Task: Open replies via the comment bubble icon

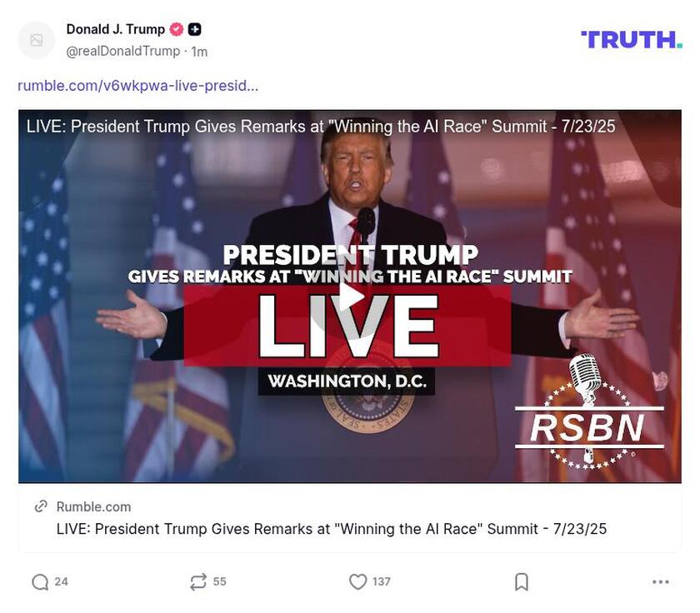Action: (39, 583)
